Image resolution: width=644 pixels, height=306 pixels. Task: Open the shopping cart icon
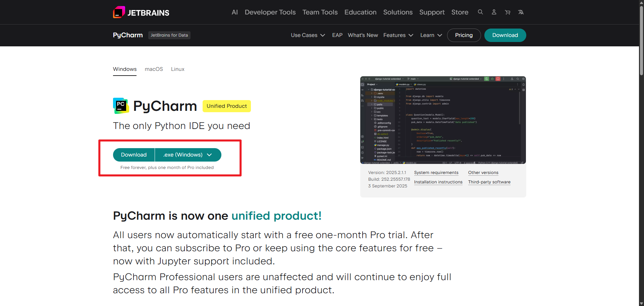coord(507,12)
